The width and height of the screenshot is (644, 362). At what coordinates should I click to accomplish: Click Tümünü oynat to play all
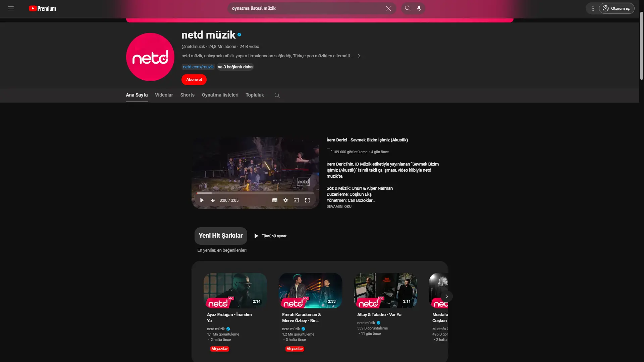[x=270, y=236]
